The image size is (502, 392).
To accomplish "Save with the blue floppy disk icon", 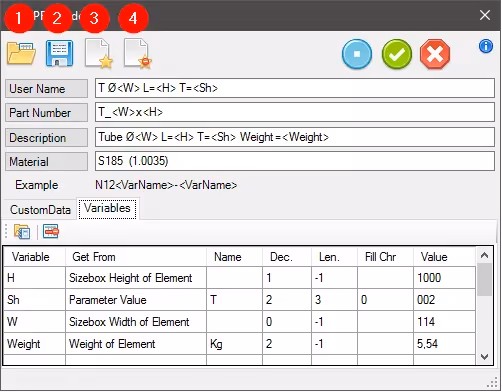I will (59, 53).
